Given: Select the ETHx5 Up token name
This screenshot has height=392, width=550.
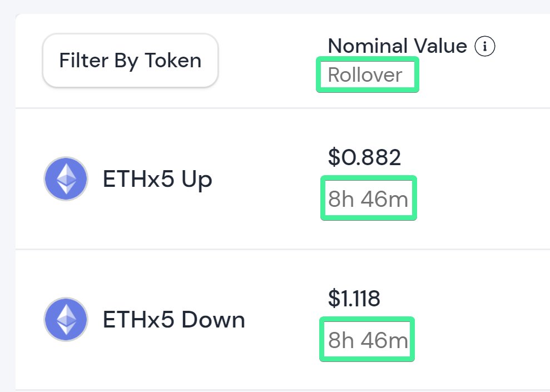Looking at the screenshot, I should pos(157,179).
